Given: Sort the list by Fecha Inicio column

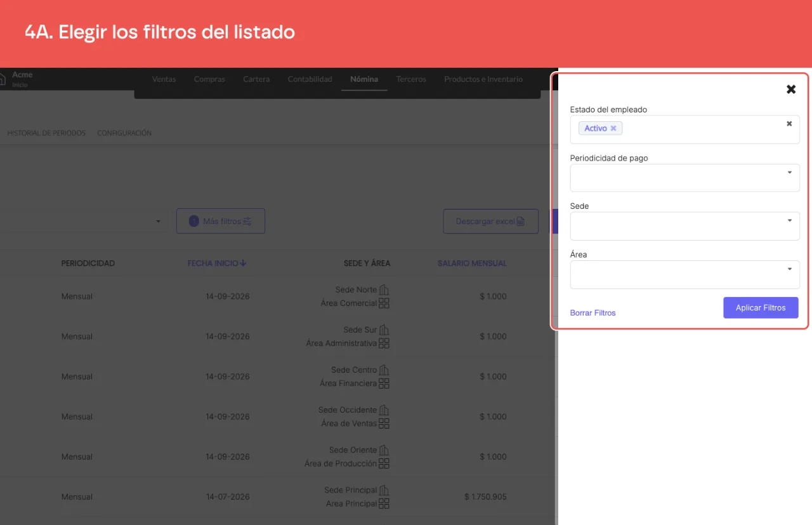Looking at the screenshot, I should [x=217, y=263].
